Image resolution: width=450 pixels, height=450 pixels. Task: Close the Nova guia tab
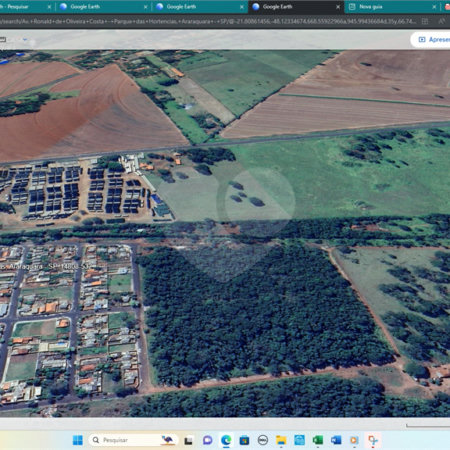434,7
